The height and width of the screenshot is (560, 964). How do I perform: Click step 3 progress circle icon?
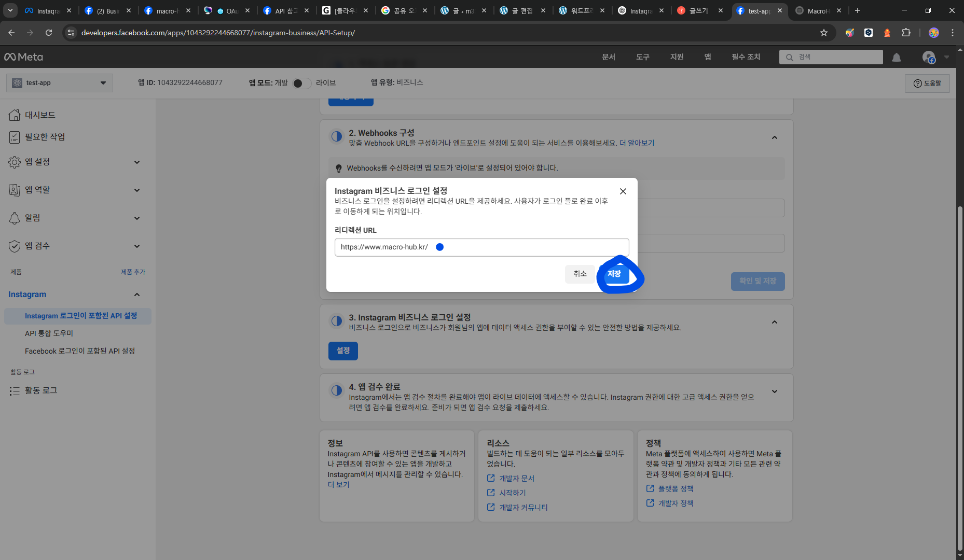pos(337,321)
